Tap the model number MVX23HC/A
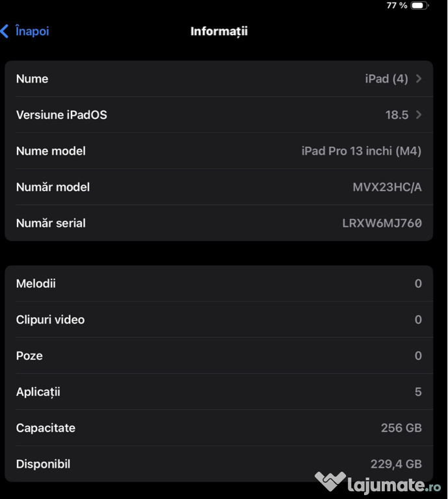448x499 pixels. pyautogui.click(x=387, y=187)
